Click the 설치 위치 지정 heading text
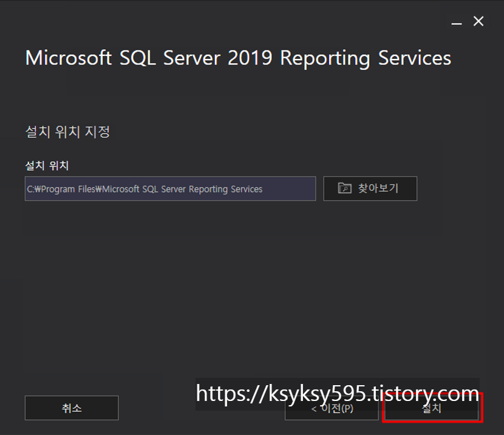The height and width of the screenshot is (435, 504). click(68, 132)
